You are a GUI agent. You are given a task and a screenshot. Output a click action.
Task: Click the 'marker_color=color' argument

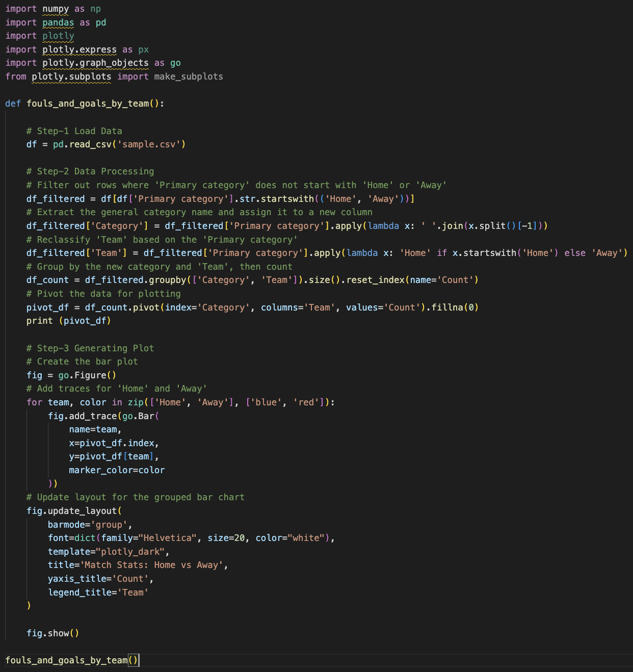(117, 470)
